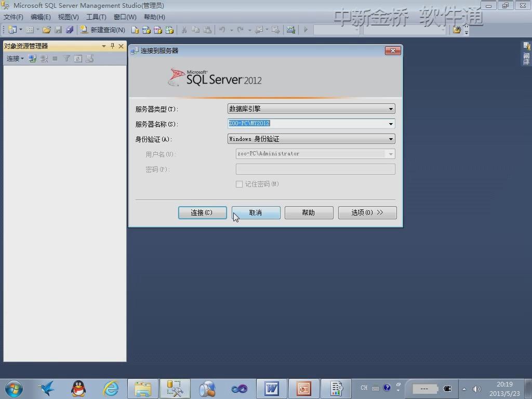
Task: Click the Undo arrow icon
Action: (222, 30)
